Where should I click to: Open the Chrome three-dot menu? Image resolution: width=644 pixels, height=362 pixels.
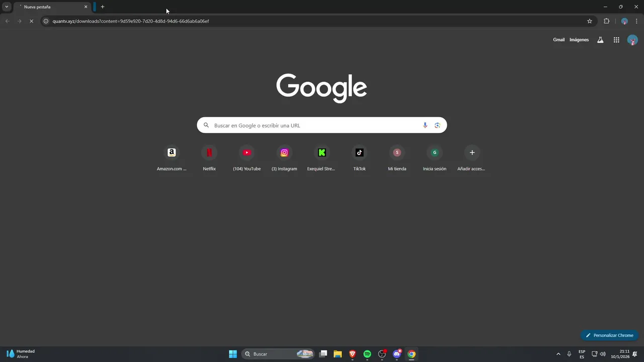tap(636, 21)
